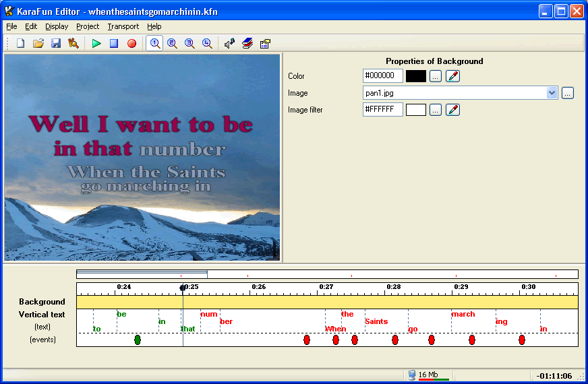
Task: Click the black Color swatch
Action: coord(416,76)
